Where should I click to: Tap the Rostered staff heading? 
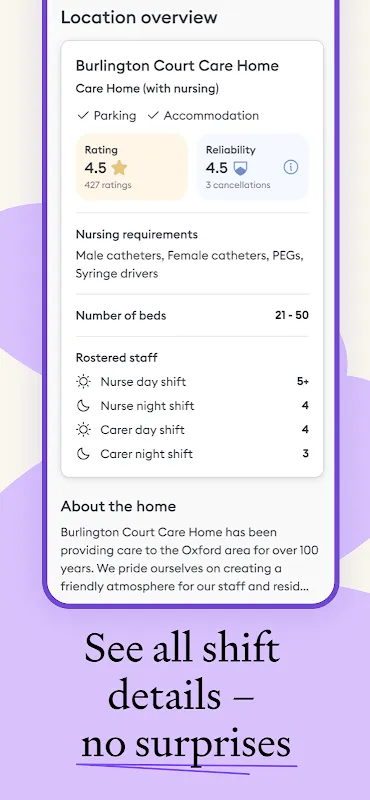tap(117, 358)
